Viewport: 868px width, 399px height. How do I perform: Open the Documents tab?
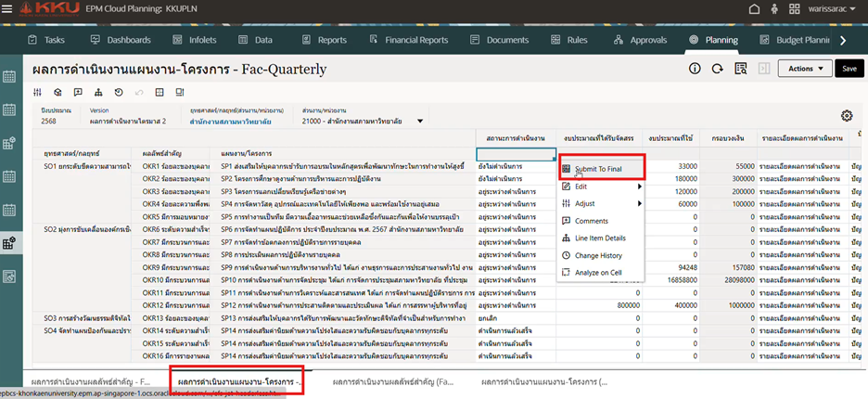(499, 40)
